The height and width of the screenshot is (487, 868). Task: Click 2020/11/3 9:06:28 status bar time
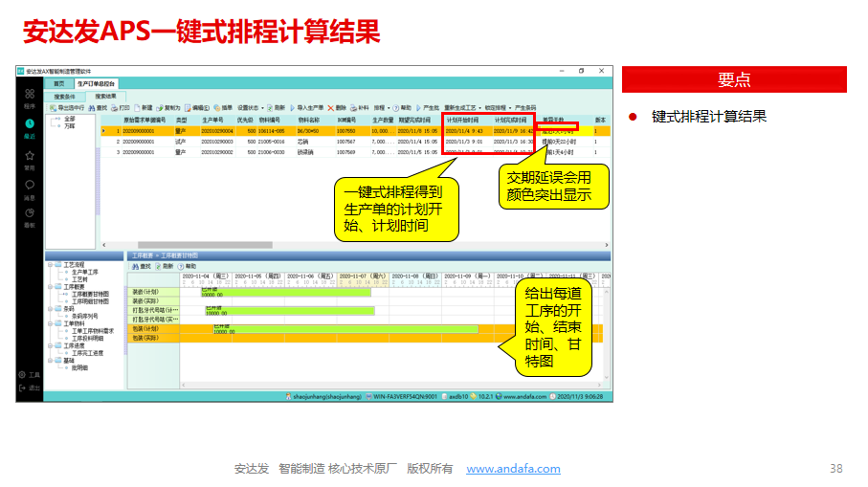tap(580, 396)
